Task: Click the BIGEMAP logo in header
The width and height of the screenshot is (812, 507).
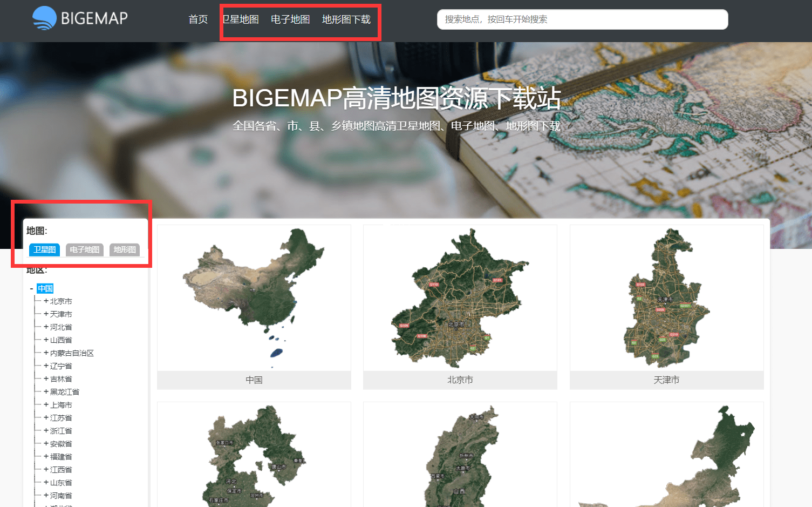Action: pos(80,18)
